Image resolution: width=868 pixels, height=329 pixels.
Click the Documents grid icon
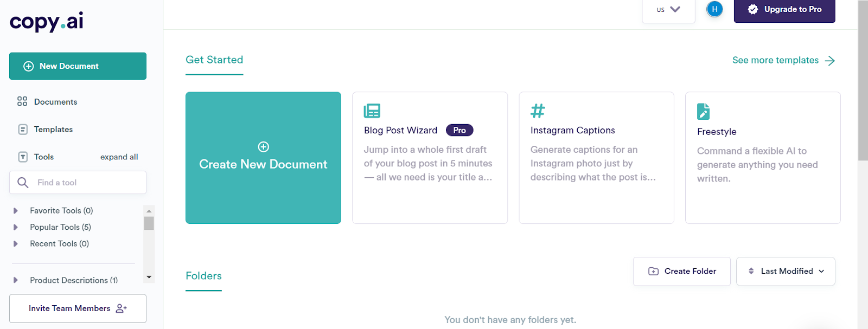[22, 101]
